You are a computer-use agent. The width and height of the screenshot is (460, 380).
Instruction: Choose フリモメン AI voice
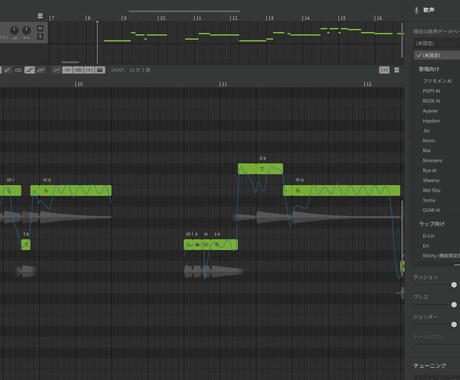click(437, 81)
